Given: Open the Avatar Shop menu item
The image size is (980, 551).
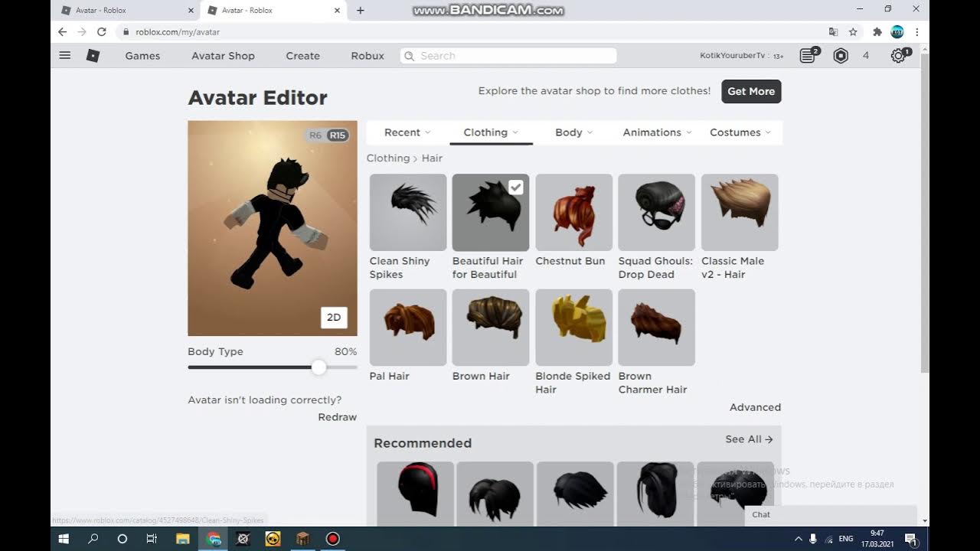Looking at the screenshot, I should click(223, 56).
